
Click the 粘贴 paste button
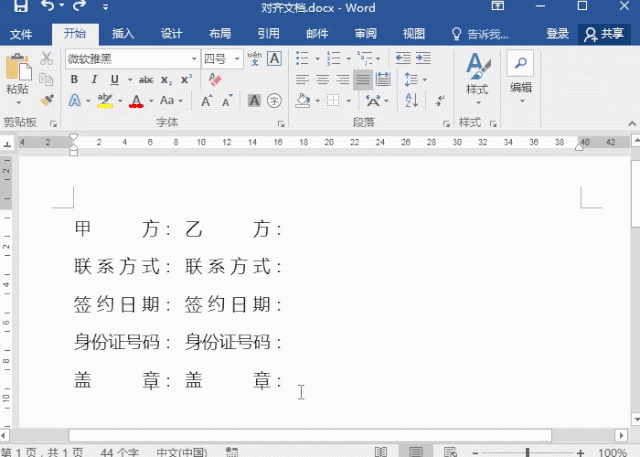tap(18, 73)
